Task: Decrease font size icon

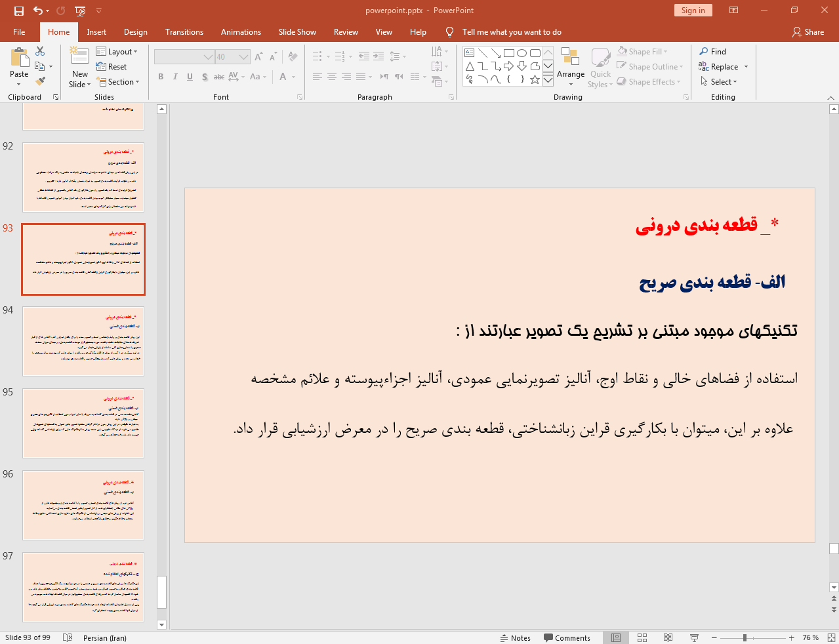Action: [273, 57]
